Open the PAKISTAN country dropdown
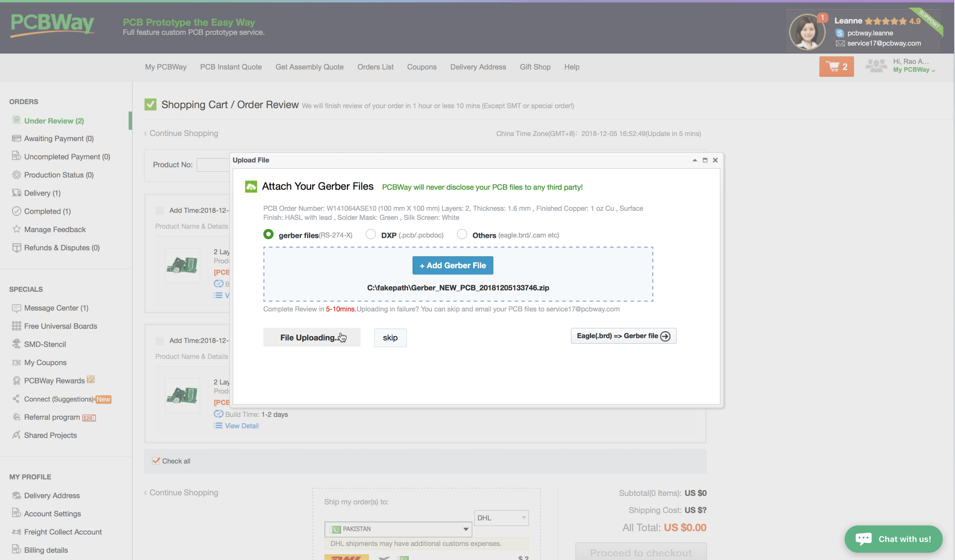Screen dimensions: 955x560 pos(398,529)
